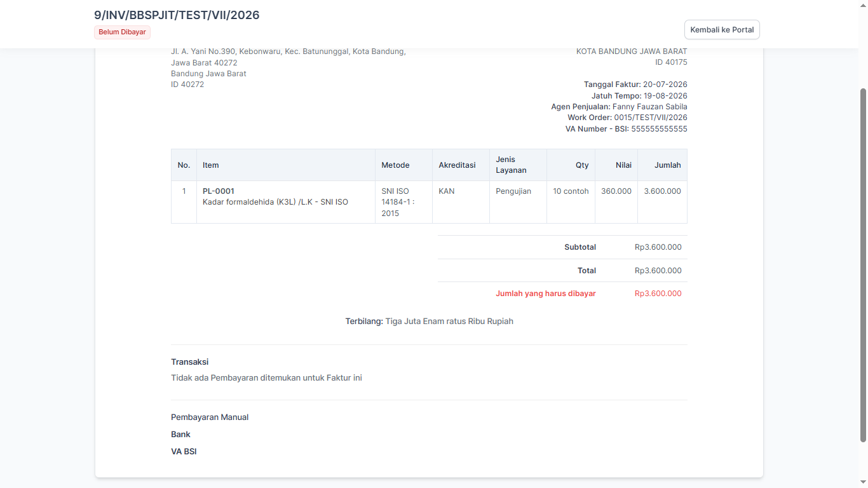The height and width of the screenshot is (488, 868).
Task: Click the Jumlah column header
Action: pyautogui.click(x=667, y=165)
